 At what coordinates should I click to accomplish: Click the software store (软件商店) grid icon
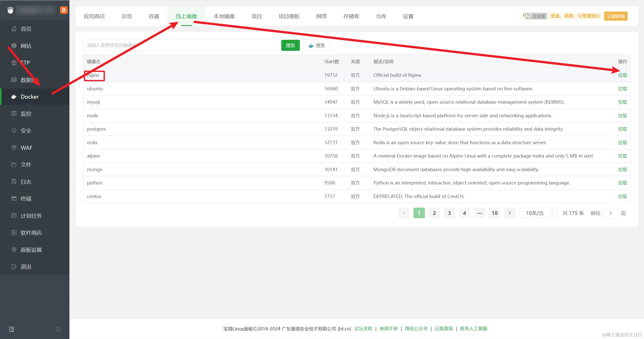pos(14,233)
